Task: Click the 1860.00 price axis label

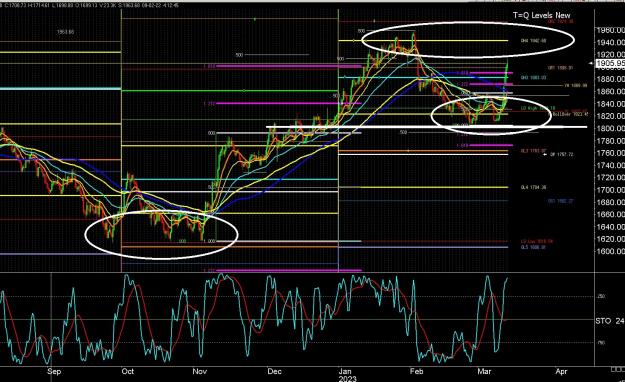Action: coord(611,91)
